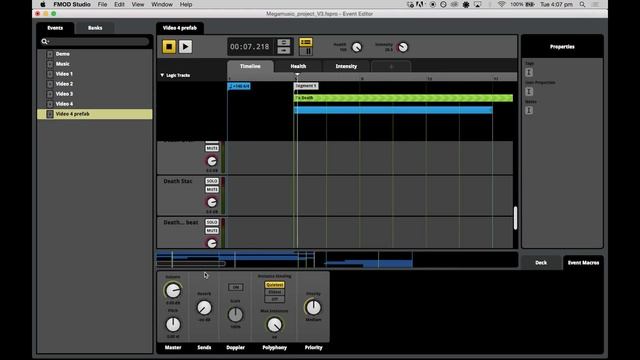Screen dimensions: 640x360
Task: Open the search magnifier dropdown
Action: point(44,41)
